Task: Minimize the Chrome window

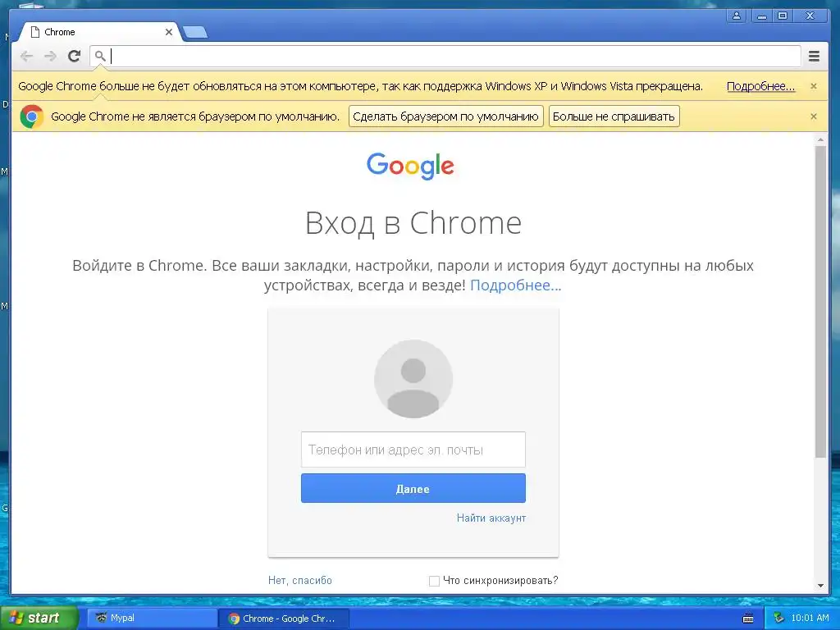Action: tap(761, 16)
